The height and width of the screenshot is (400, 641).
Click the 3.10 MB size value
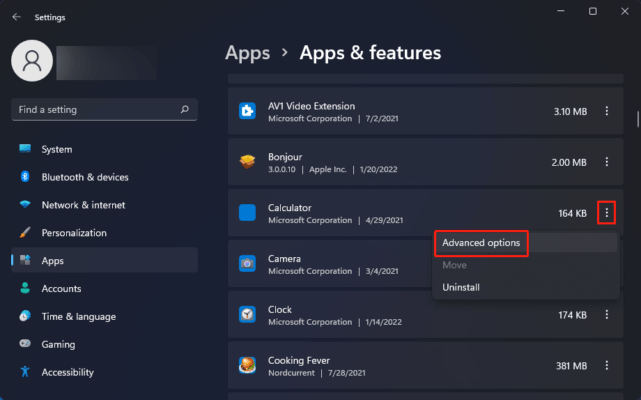coord(570,111)
